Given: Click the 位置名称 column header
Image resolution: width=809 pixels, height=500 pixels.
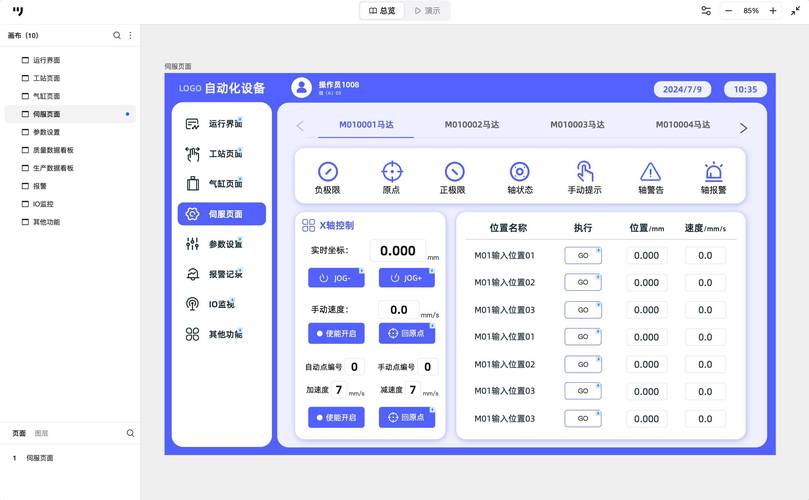Looking at the screenshot, I should point(508,228).
